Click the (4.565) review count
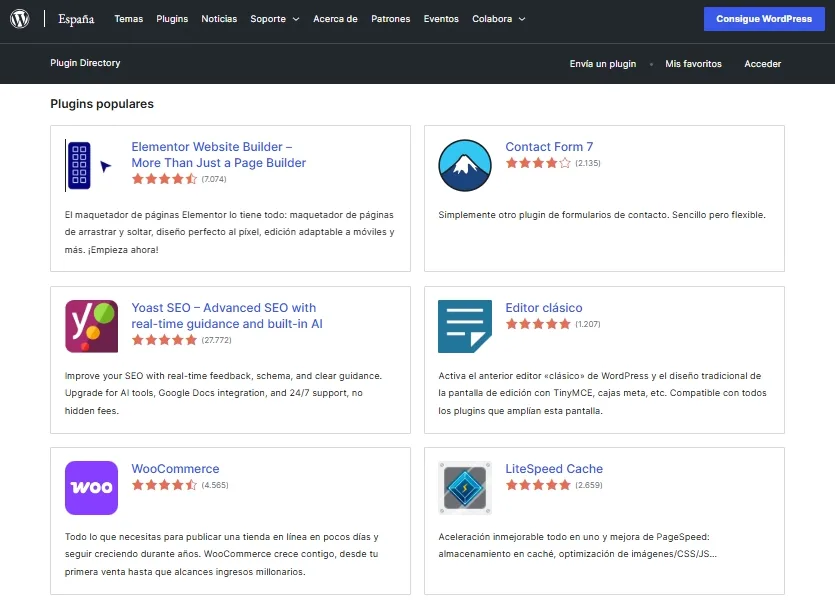 215,485
